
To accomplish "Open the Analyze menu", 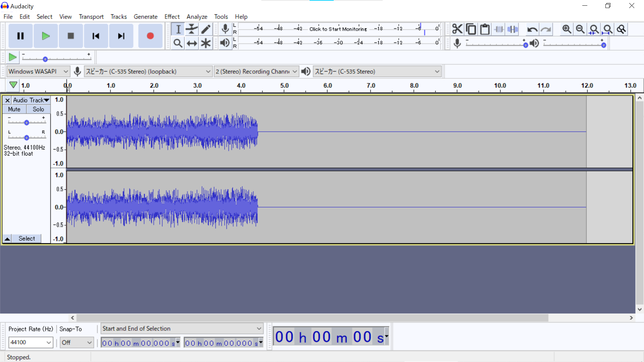I will pos(197,16).
